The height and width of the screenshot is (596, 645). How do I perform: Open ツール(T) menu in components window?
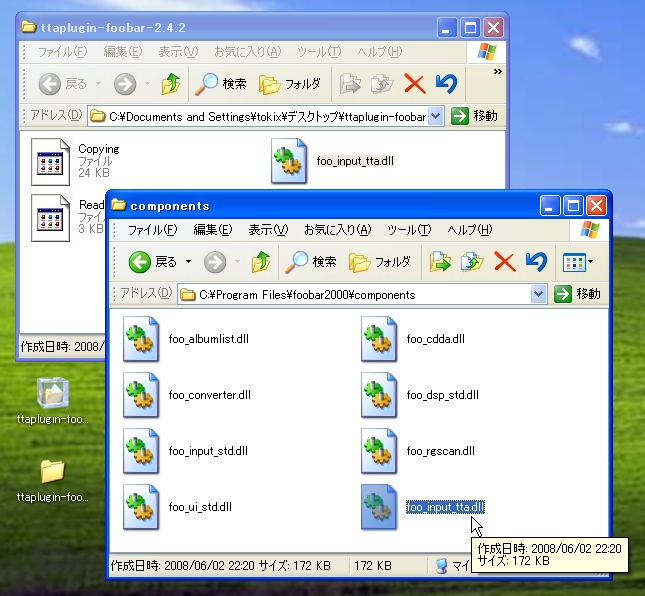[x=409, y=230]
